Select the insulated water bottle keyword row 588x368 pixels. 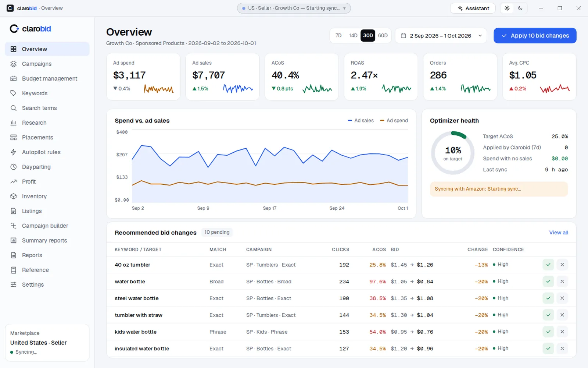[341, 348]
